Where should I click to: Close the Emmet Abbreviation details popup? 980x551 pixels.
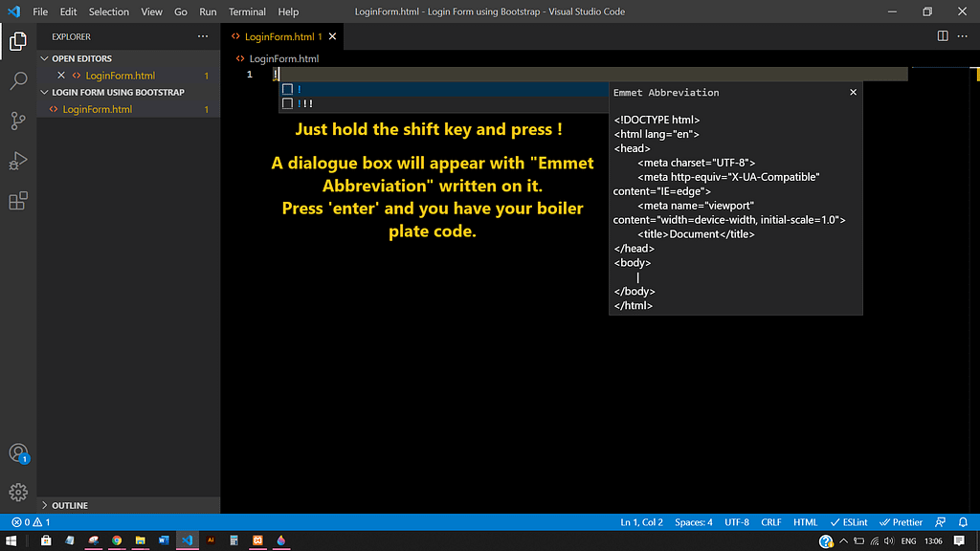coord(853,93)
